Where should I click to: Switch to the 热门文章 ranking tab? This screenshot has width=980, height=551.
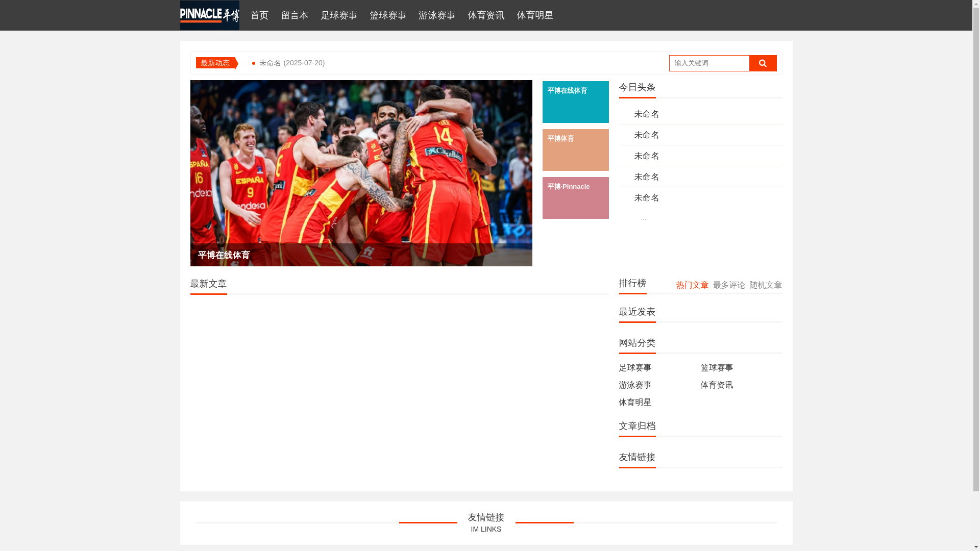[x=692, y=285]
